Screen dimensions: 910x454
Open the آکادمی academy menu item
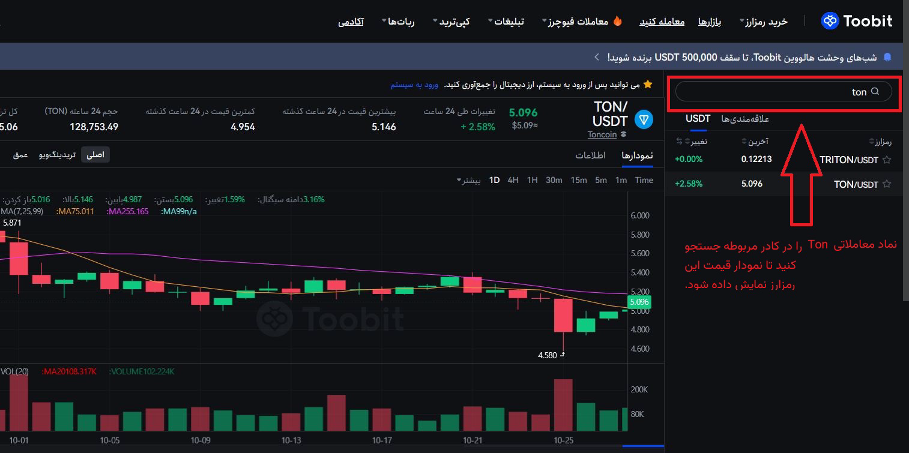click(x=351, y=21)
